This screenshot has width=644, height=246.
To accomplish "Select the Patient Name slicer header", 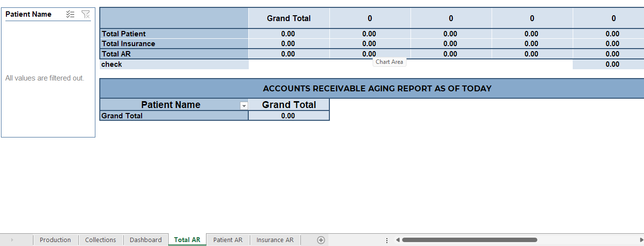I will coord(29,14).
